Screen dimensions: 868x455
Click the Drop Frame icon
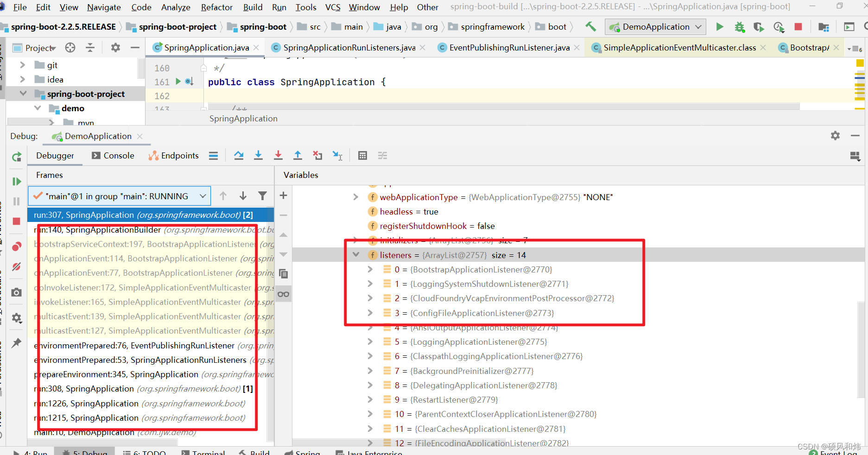pos(317,156)
